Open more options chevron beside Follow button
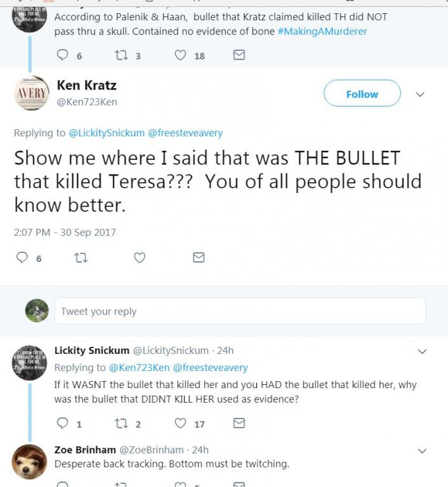This screenshot has width=448, height=487. coord(419,94)
